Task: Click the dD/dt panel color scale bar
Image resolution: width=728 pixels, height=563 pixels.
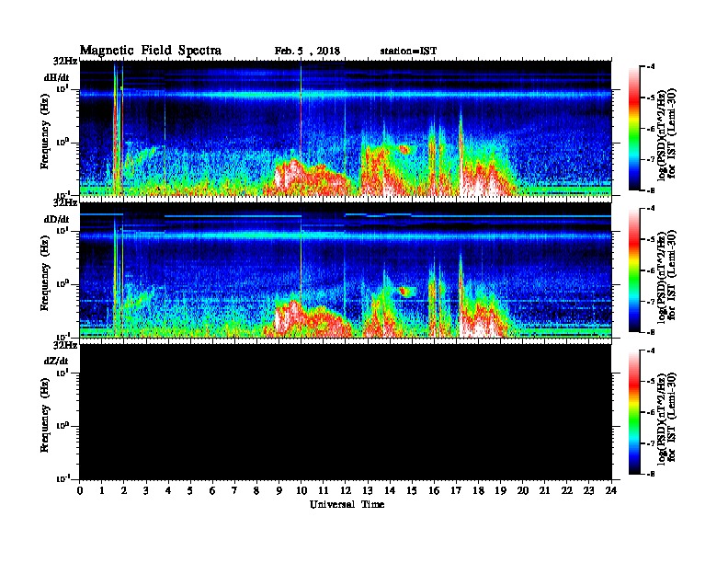Action: tap(634, 270)
